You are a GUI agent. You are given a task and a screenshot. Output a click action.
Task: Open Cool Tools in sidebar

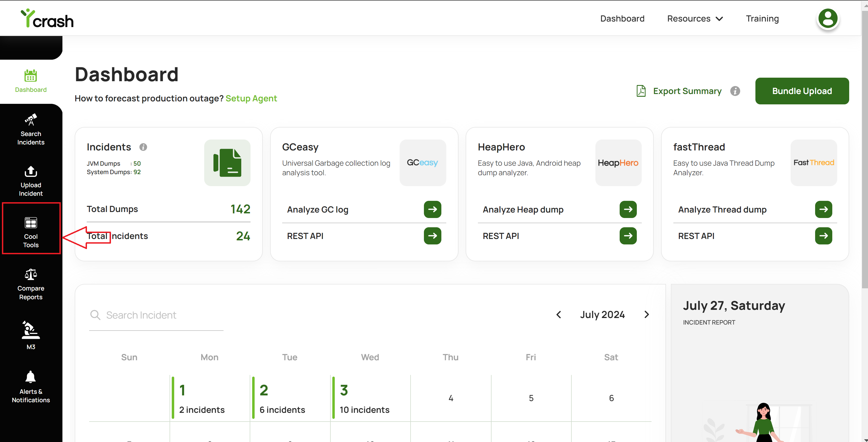31,232
